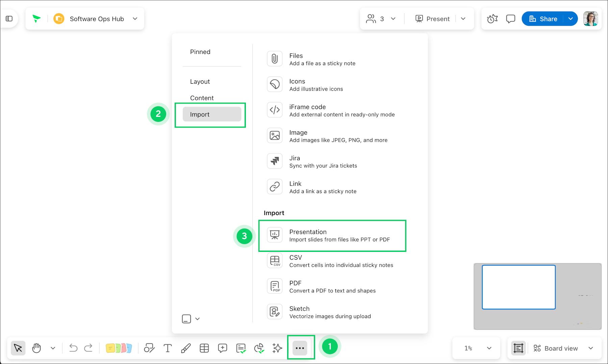Add a comment with plus bubble tool

coord(222,348)
